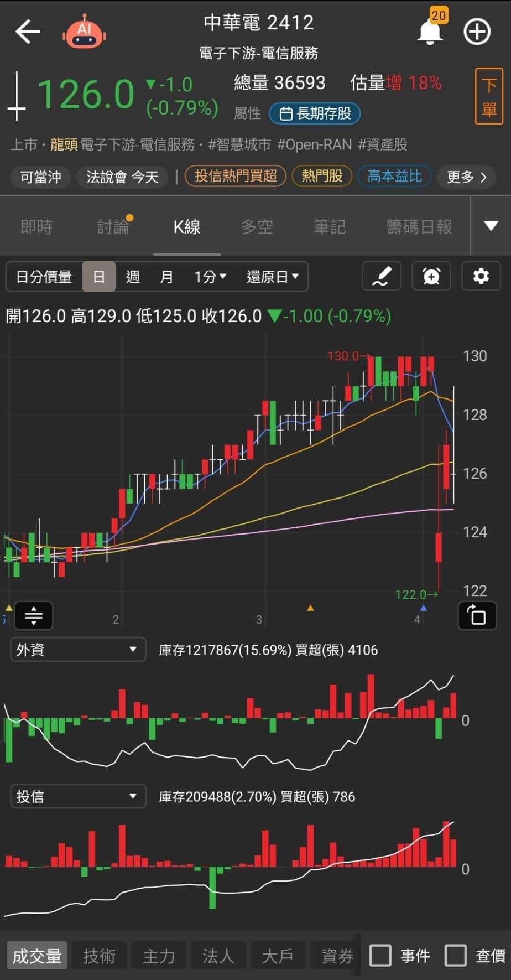Switch to 即時 tab
The image size is (511, 980).
point(36,226)
